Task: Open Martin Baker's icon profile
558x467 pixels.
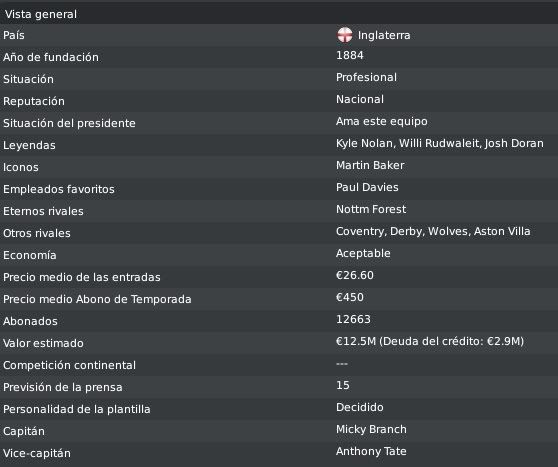Action: click(370, 165)
